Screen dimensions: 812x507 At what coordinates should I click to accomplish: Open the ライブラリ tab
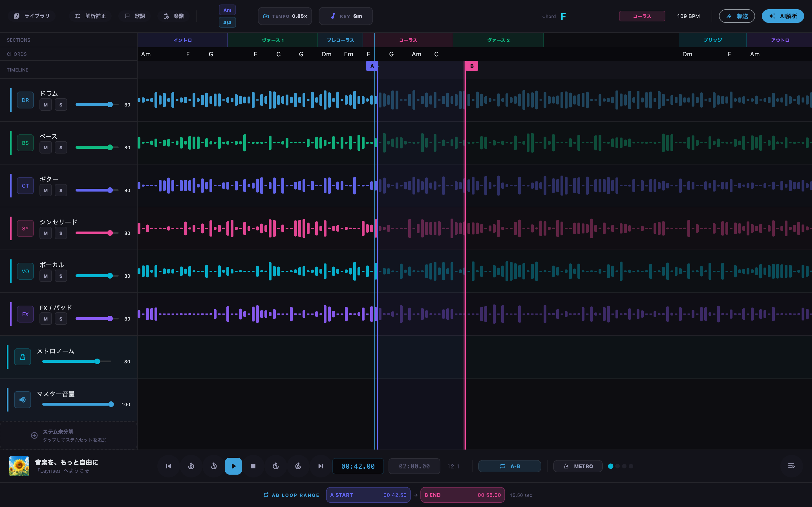32,16
